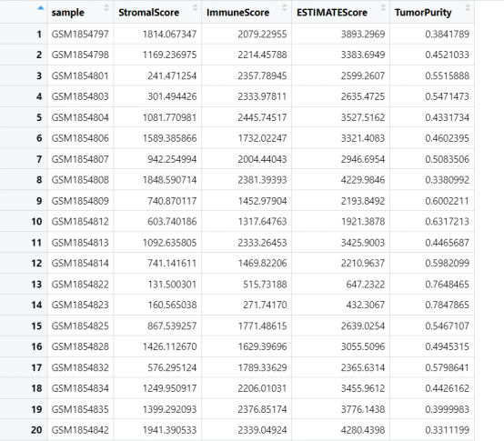This screenshot has height=441, width=504.
Task: Select the ESTIMATEScore column header
Action: tap(332, 13)
